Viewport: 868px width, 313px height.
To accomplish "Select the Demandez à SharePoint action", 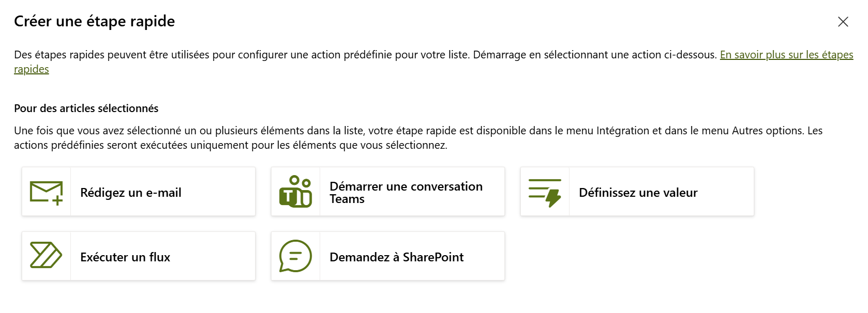I will 396,257.
